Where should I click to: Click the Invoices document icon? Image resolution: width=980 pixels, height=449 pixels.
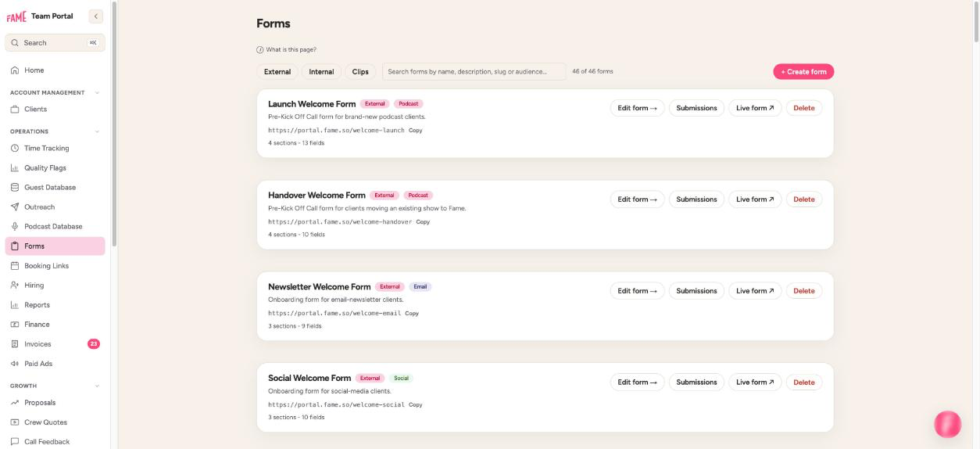coord(14,344)
